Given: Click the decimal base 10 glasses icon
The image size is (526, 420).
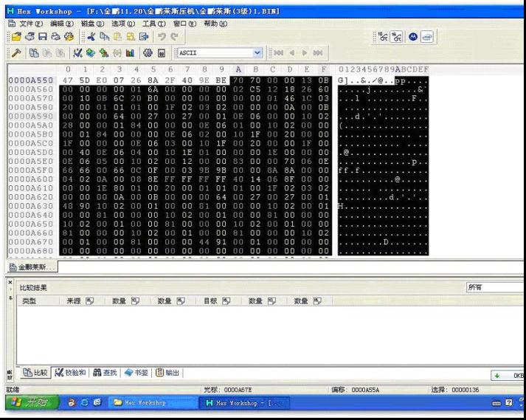Looking at the screenshot, I should 383,37.
